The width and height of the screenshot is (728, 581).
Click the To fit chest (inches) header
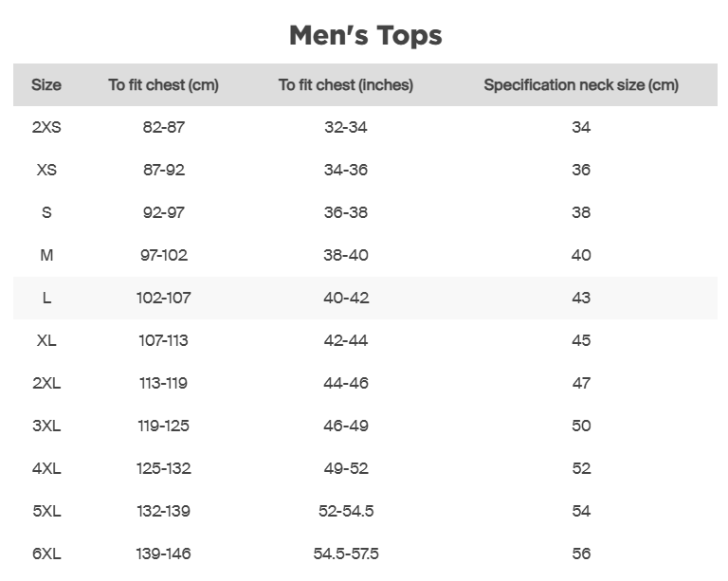tap(346, 85)
